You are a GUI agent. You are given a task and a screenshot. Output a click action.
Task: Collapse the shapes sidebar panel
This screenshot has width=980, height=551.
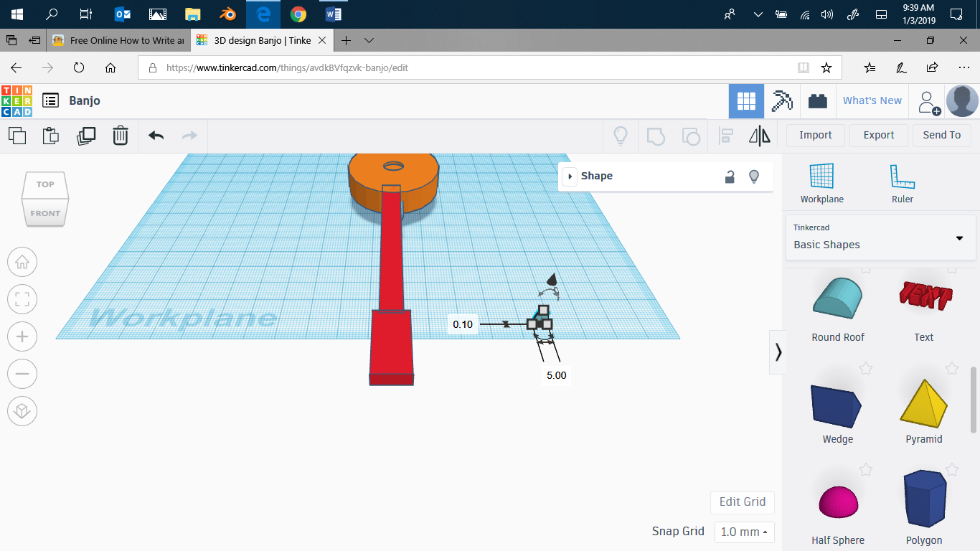(x=778, y=352)
